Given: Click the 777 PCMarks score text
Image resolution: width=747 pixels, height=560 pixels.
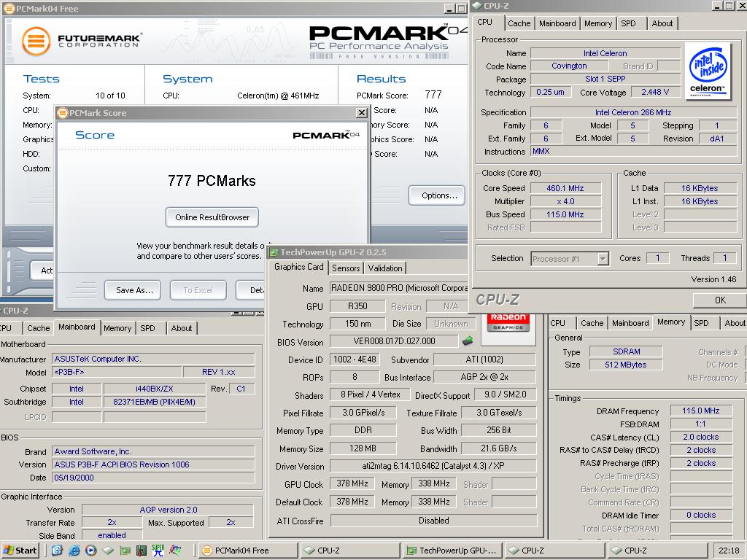Looking at the screenshot, I should (x=212, y=181).
